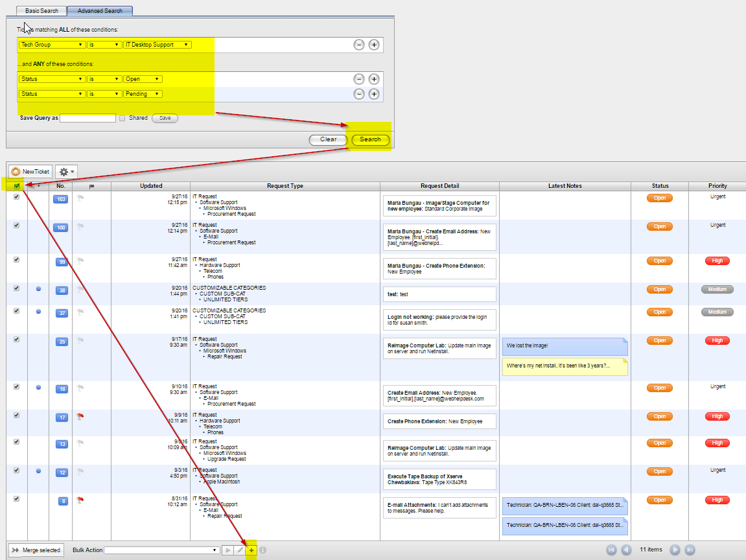Add a new Bulk Action with the plus icon

pos(252,549)
